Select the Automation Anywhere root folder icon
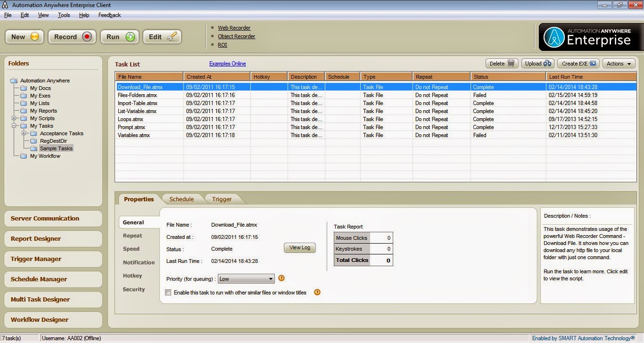This screenshot has height=343, width=644. [x=14, y=81]
